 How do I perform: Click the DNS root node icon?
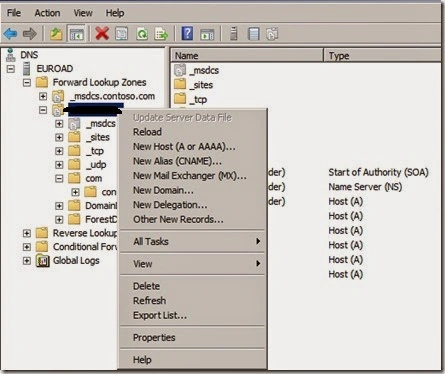(11, 55)
